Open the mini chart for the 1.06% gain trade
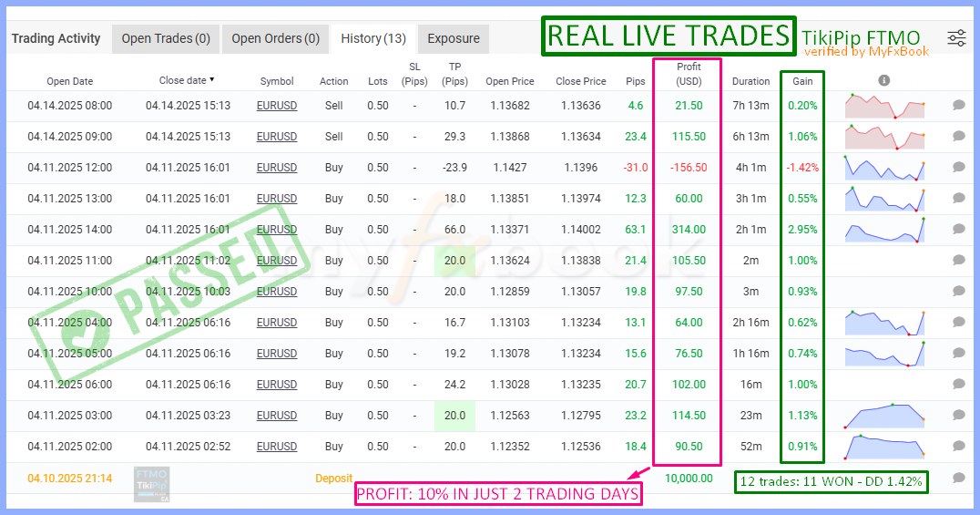 pyautogui.click(x=884, y=137)
